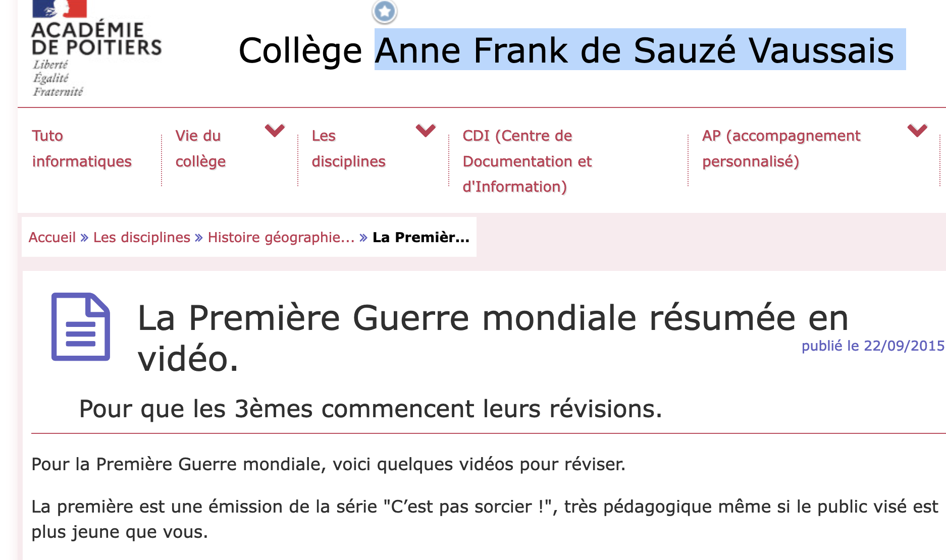Viewport: 946px width, 560px height.
Task: Click the blue star badge icon
Action: point(385,11)
